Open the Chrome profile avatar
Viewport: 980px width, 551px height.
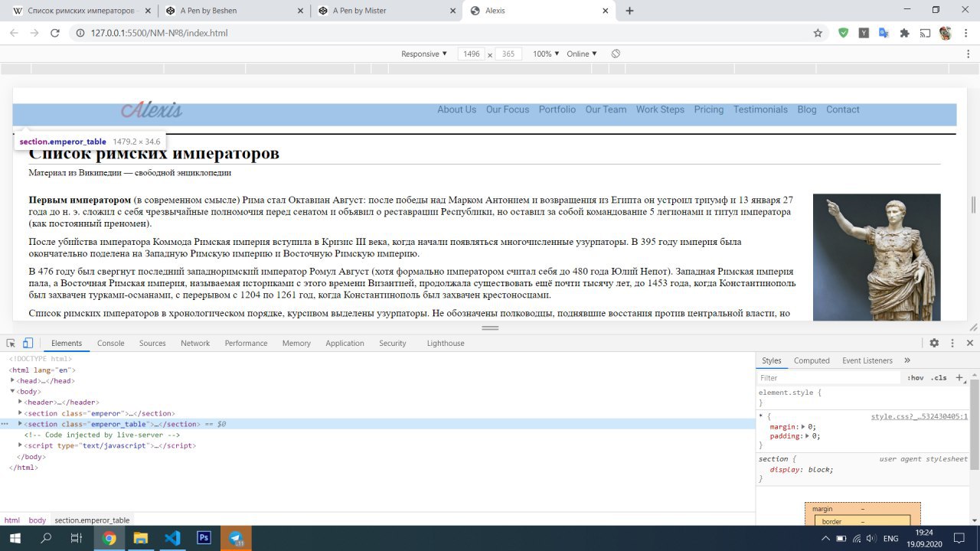click(x=945, y=33)
